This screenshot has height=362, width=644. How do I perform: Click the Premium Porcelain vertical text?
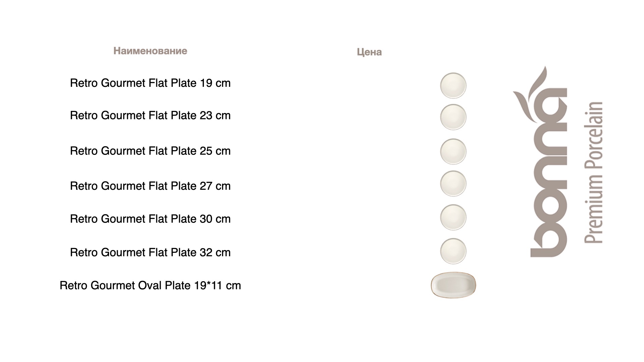[x=594, y=173]
